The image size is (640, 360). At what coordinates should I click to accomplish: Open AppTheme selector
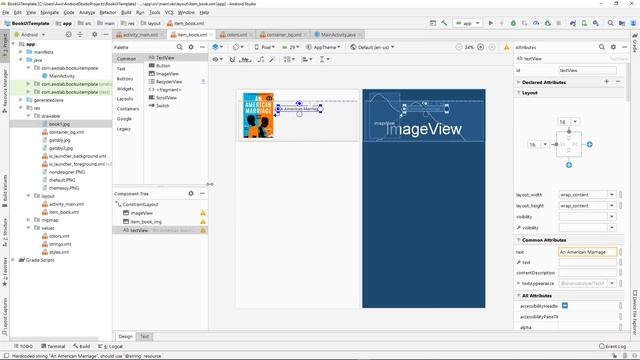[x=323, y=47]
